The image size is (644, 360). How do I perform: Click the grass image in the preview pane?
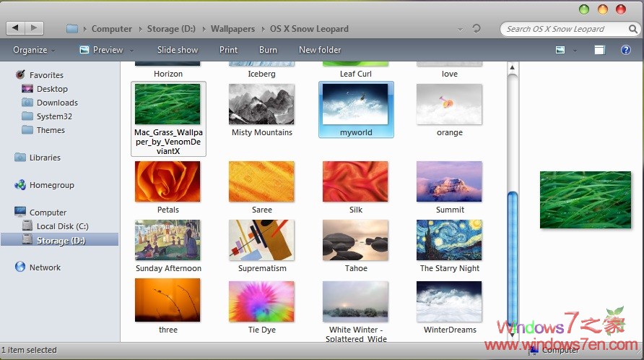586,200
